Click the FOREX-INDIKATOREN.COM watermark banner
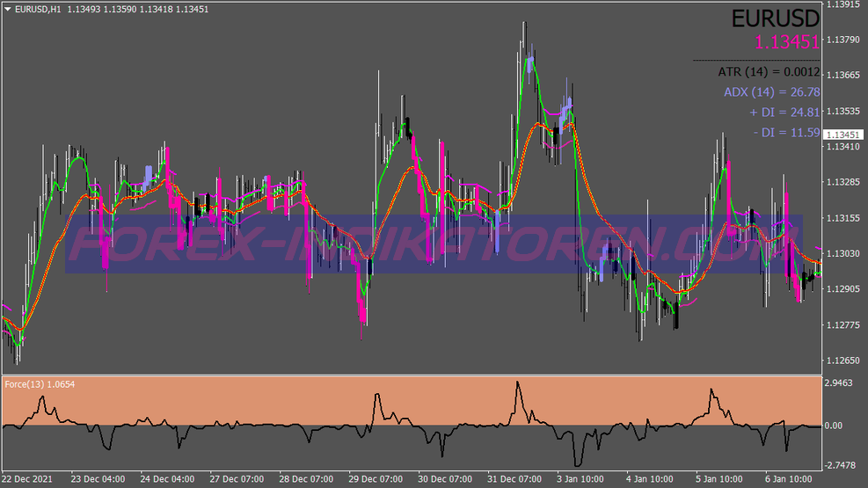 [x=434, y=244]
